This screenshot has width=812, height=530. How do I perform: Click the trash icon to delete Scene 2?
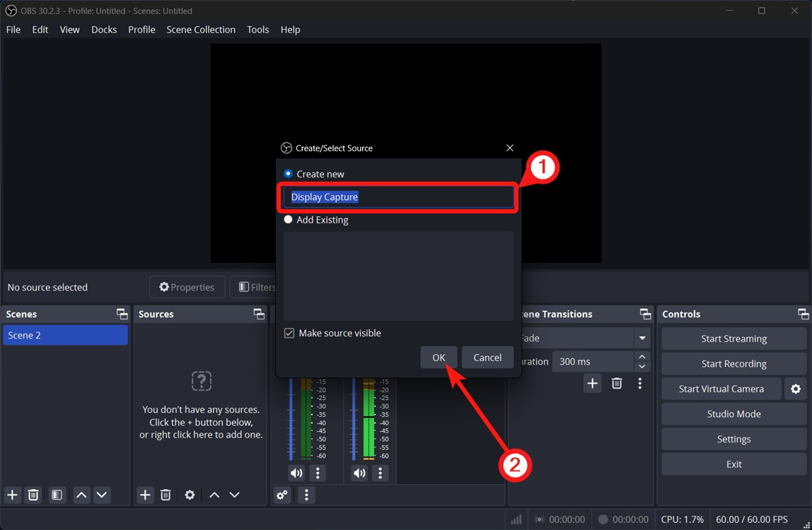33,495
